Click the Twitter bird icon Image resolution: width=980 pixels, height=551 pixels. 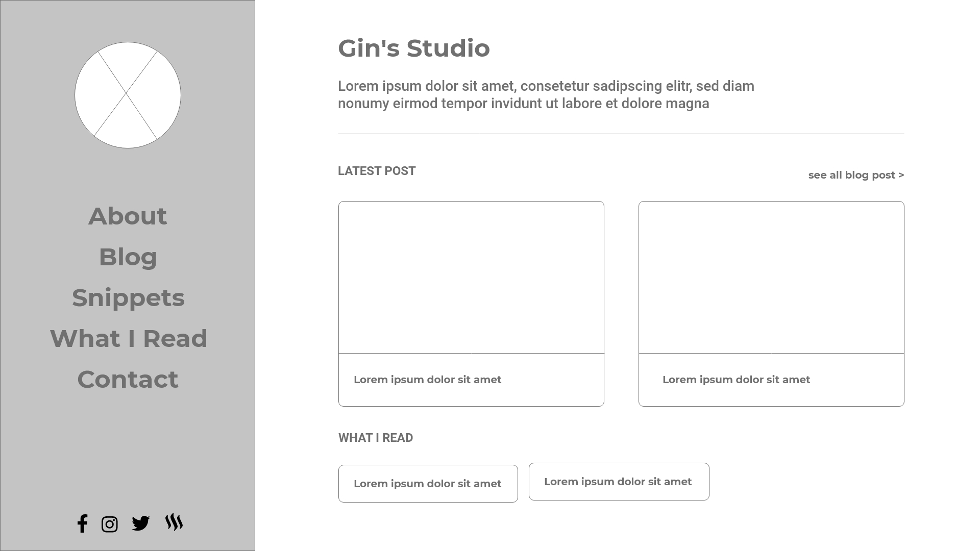140,523
